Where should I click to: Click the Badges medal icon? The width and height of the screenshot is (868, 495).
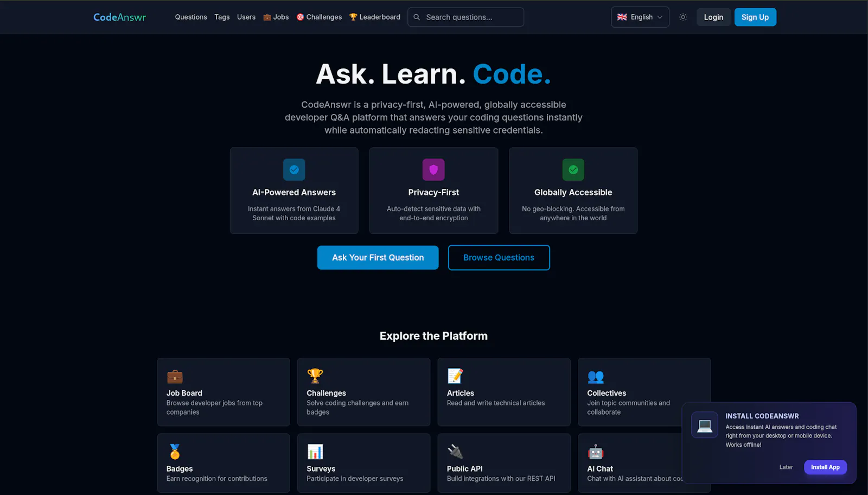pyautogui.click(x=175, y=452)
